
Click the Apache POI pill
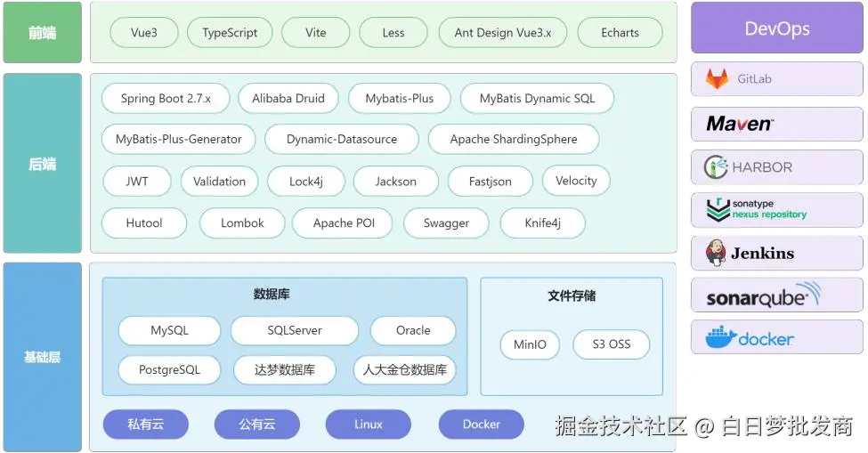point(344,222)
